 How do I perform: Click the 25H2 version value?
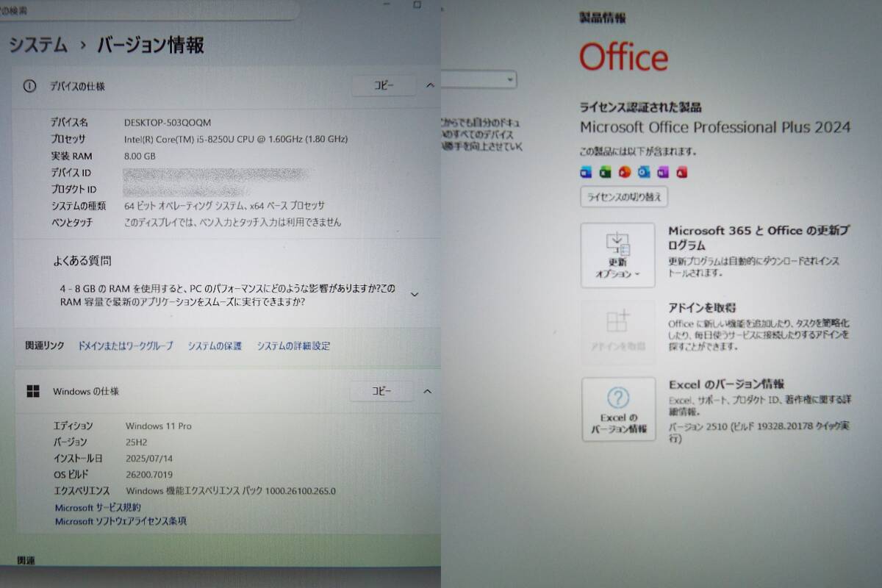tap(137, 442)
